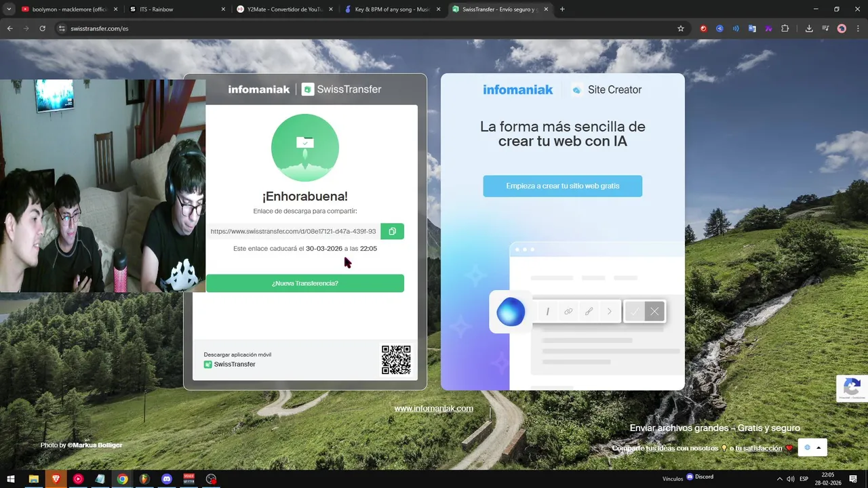Open the volume control in the tray
The height and width of the screenshot is (488, 868).
coord(790,479)
